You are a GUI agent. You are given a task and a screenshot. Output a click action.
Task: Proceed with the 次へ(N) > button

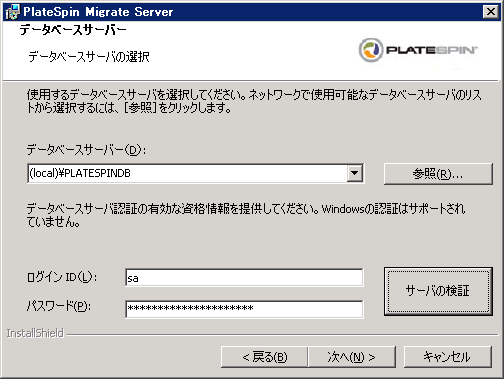[352, 357]
